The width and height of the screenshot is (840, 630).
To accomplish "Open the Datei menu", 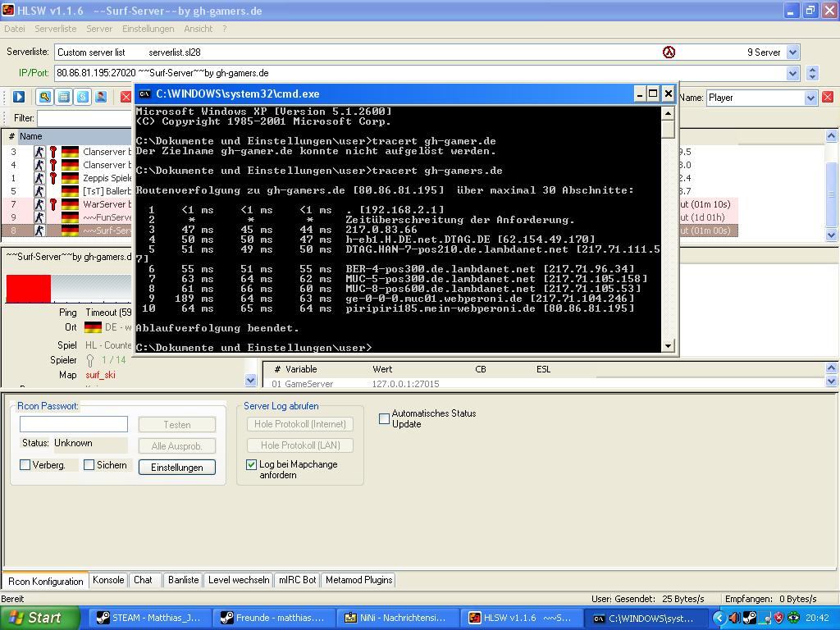I will tap(15, 29).
